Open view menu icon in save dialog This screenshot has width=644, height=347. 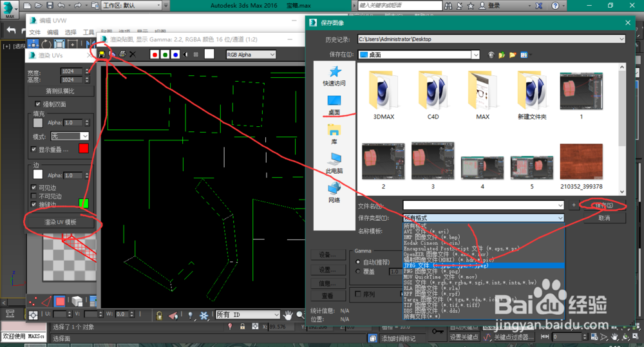[x=526, y=55]
